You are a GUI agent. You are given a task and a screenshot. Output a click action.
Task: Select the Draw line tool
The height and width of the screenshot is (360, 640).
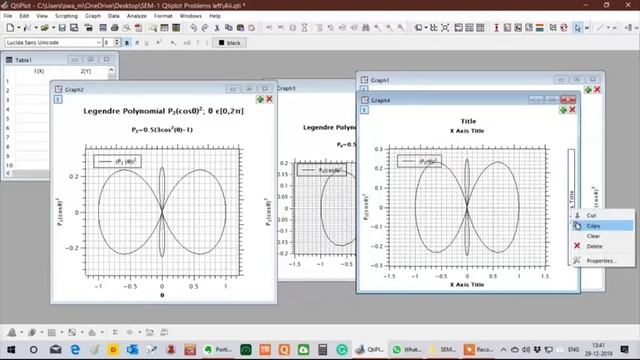600,28
